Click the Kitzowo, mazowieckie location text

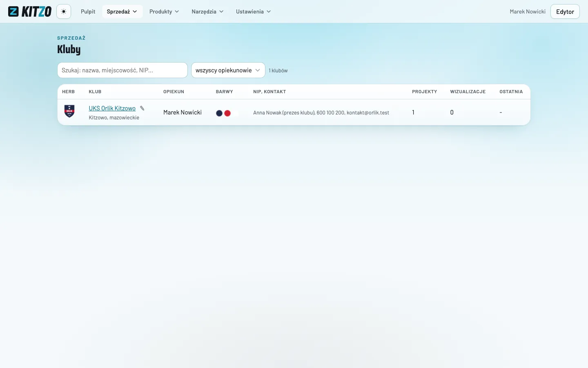(x=114, y=118)
